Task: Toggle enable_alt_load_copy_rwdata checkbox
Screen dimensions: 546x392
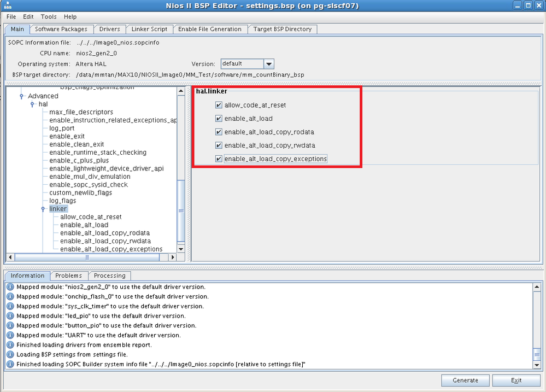Action: (219, 145)
